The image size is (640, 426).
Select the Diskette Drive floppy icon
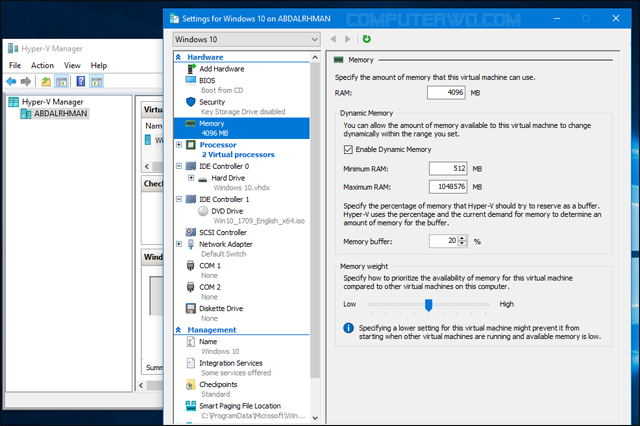(x=191, y=308)
